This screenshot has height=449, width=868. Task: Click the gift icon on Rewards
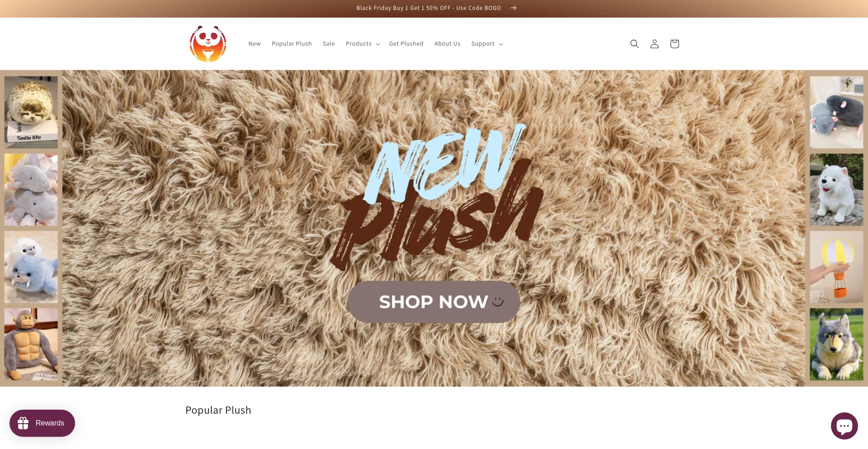tap(23, 423)
